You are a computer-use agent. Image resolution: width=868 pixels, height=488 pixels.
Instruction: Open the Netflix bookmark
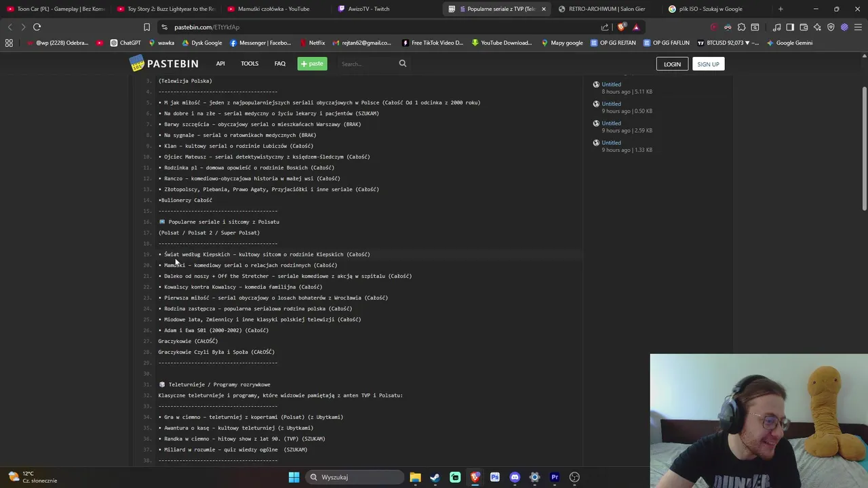pyautogui.click(x=312, y=43)
